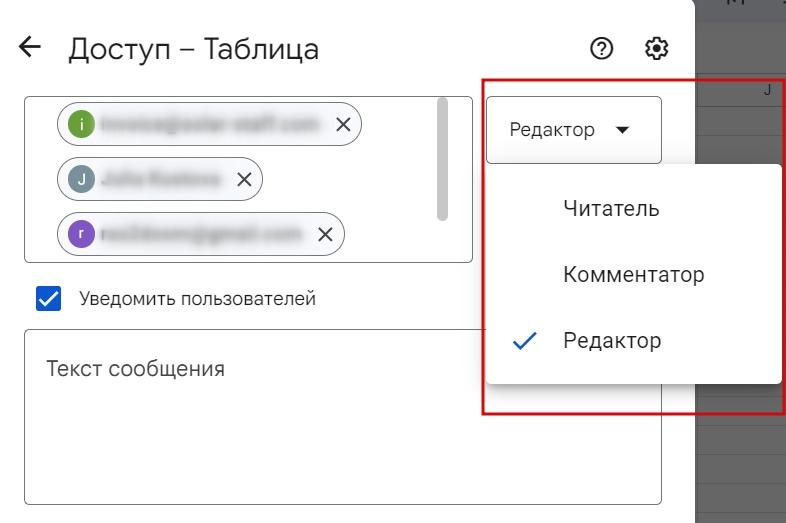The width and height of the screenshot is (786, 523).
Task: Remove the recipient with purple "r" avatar
Action: (x=325, y=235)
